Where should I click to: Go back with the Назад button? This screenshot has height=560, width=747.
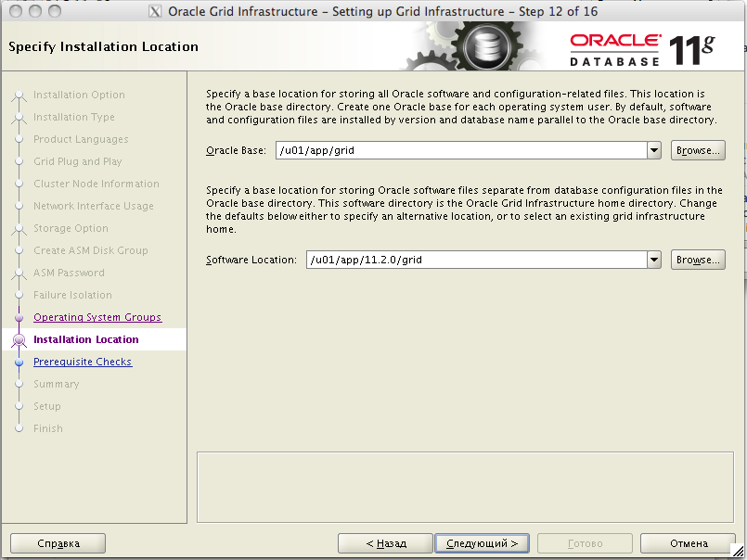click(x=385, y=543)
